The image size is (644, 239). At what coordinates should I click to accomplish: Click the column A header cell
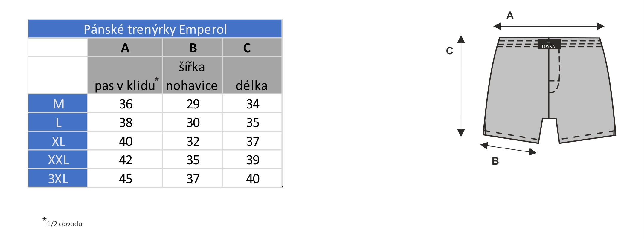pos(125,48)
